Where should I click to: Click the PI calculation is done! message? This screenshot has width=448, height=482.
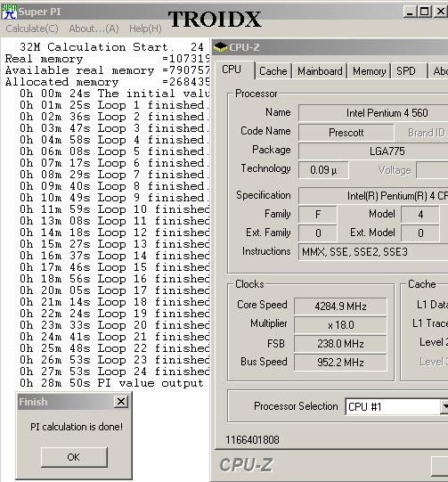[77, 427]
